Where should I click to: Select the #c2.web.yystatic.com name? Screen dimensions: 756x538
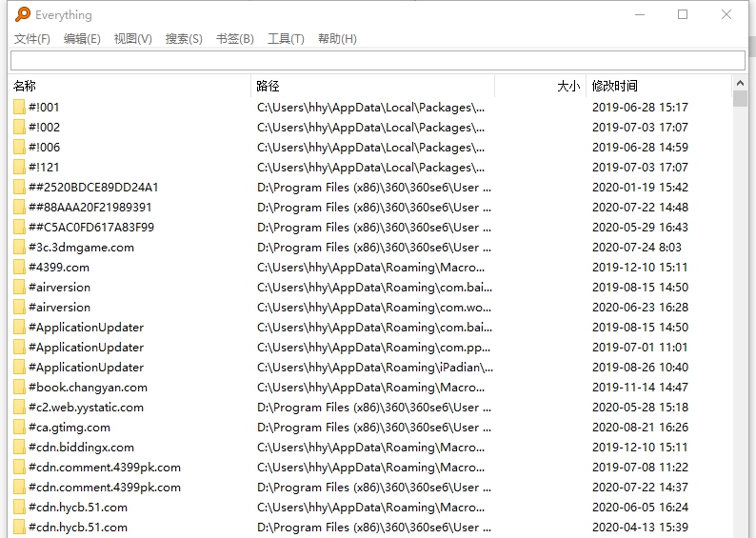[86, 408]
